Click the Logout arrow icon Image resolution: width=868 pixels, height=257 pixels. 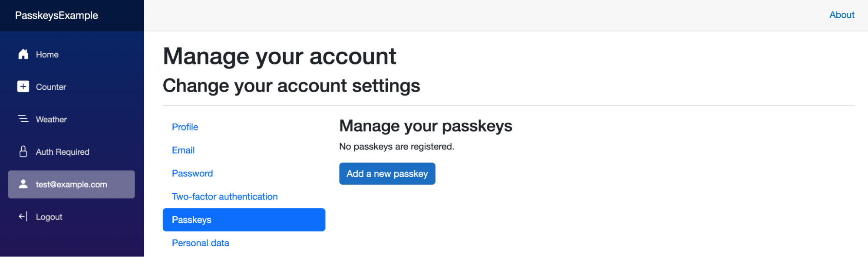23,216
